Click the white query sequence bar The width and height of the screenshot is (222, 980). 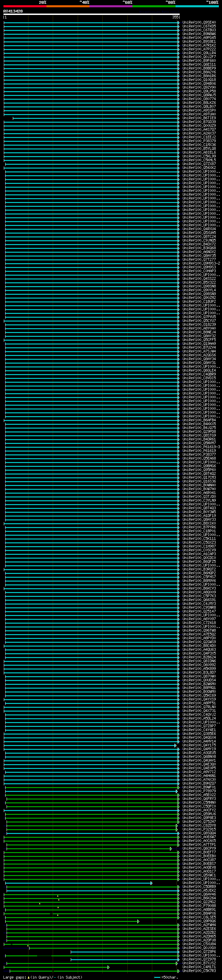(92, 15)
